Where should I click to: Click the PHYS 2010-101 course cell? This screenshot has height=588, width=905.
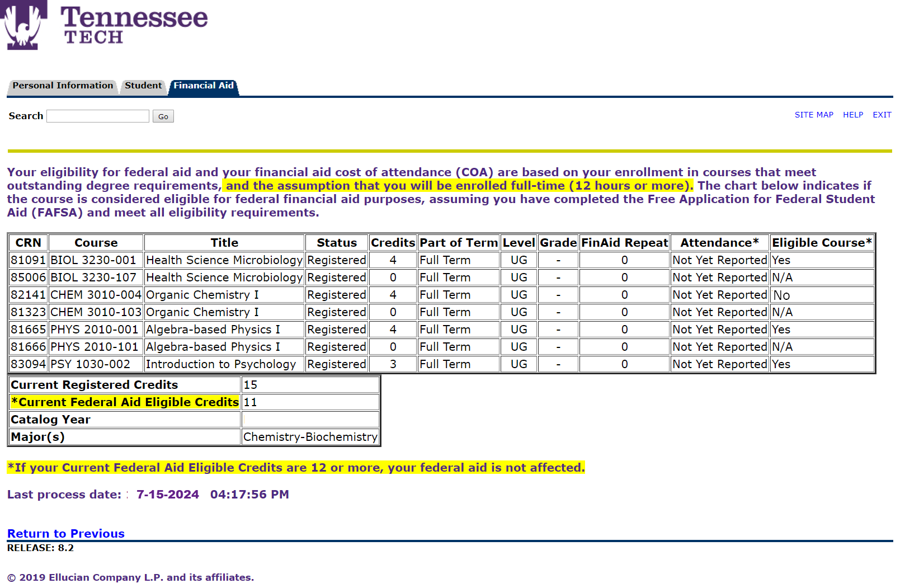pyautogui.click(x=94, y=347)
